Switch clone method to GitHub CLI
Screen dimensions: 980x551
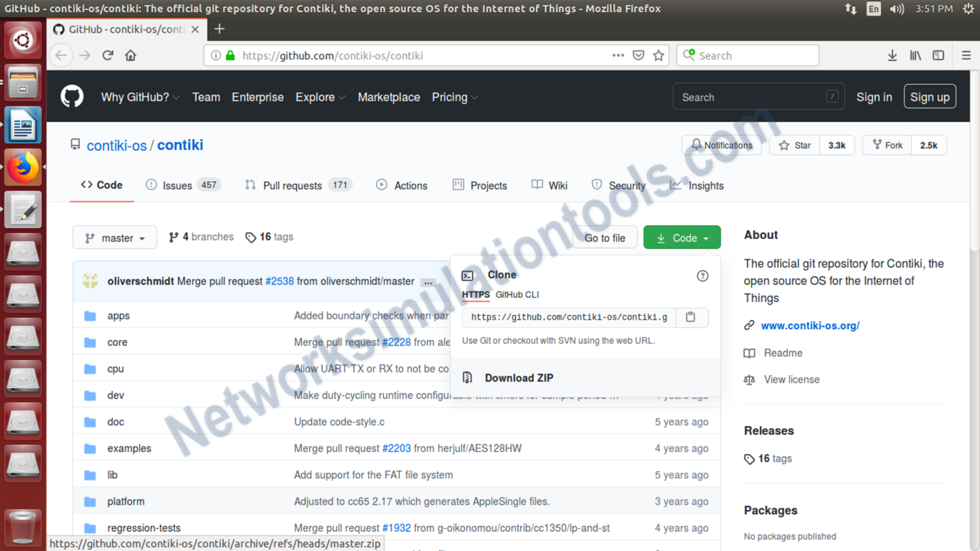pyautogui.click(x=517, y=295)
